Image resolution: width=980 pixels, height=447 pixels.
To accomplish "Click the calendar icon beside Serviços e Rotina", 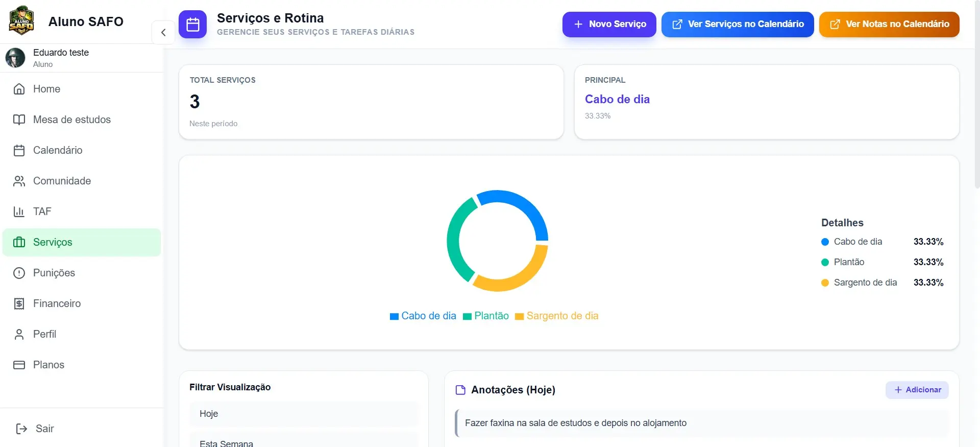I will (x=192, y=25).
